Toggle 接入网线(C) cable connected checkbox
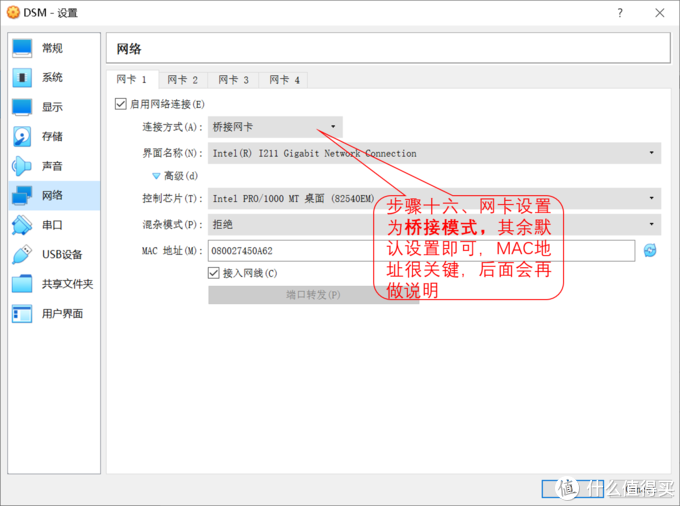680x506 pixels. point(214,273)
